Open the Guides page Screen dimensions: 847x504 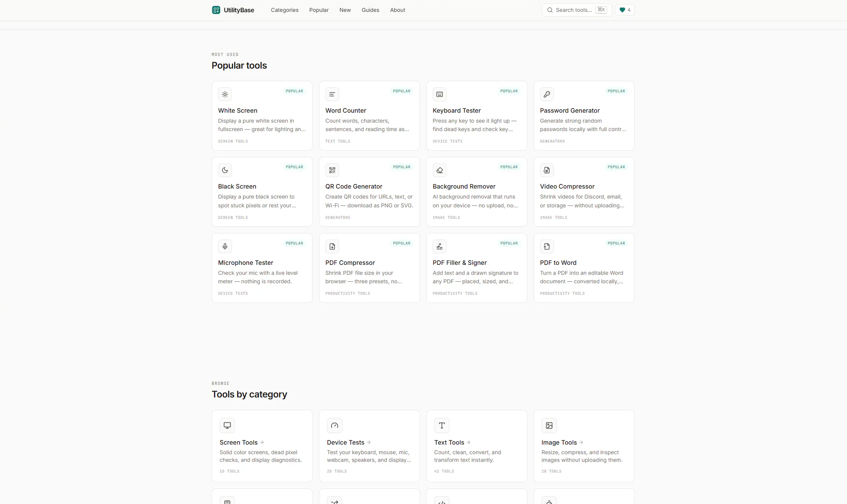[370, 10]
